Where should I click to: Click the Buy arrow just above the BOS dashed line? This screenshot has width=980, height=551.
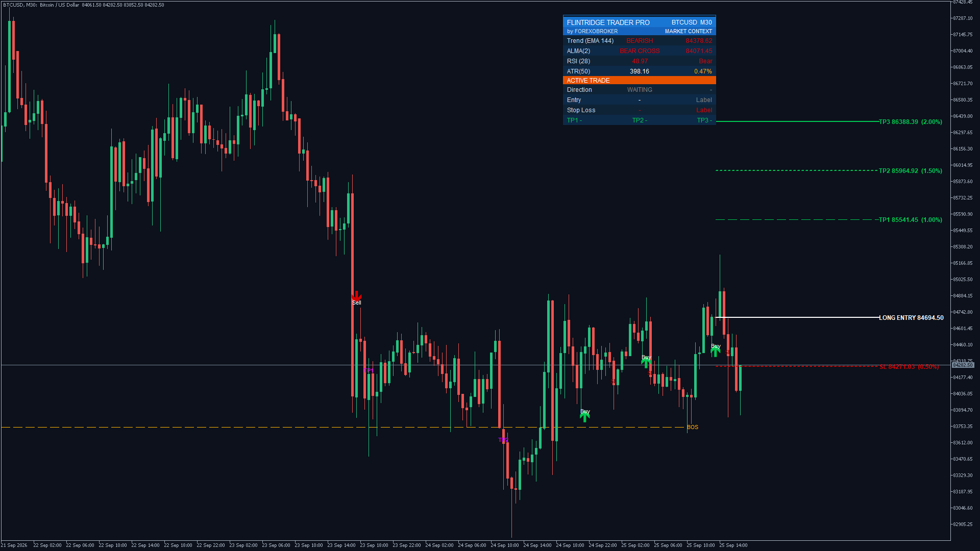coord(585,417)
